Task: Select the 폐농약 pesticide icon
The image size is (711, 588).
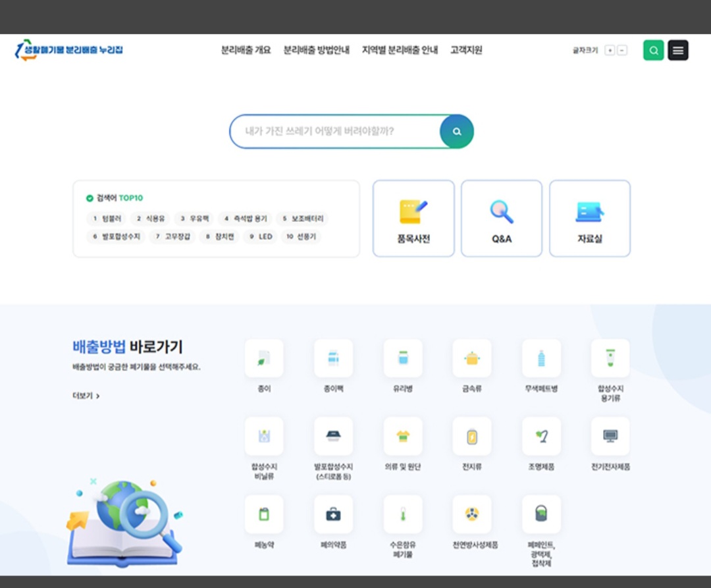Action: pos(264,514)
